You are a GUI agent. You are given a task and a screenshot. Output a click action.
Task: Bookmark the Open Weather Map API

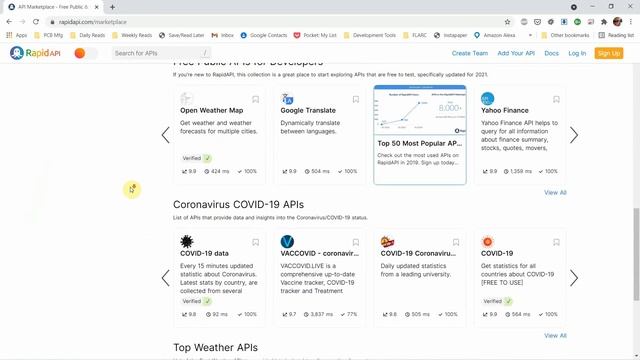click(x=256, y=99)
